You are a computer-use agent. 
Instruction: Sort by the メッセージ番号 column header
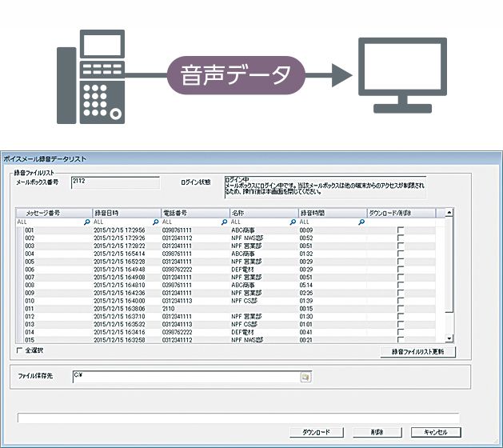pyautogui.click(x=54, y=213)
